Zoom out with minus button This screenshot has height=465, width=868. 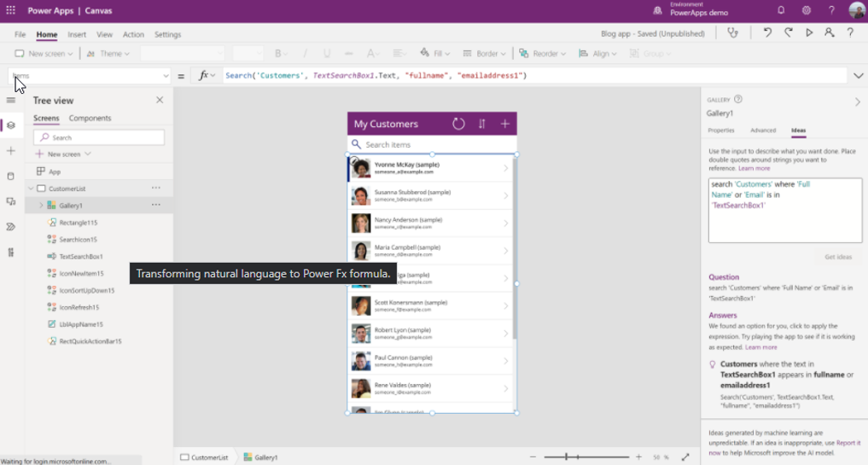pyautogui.click(x=533, y=456)
